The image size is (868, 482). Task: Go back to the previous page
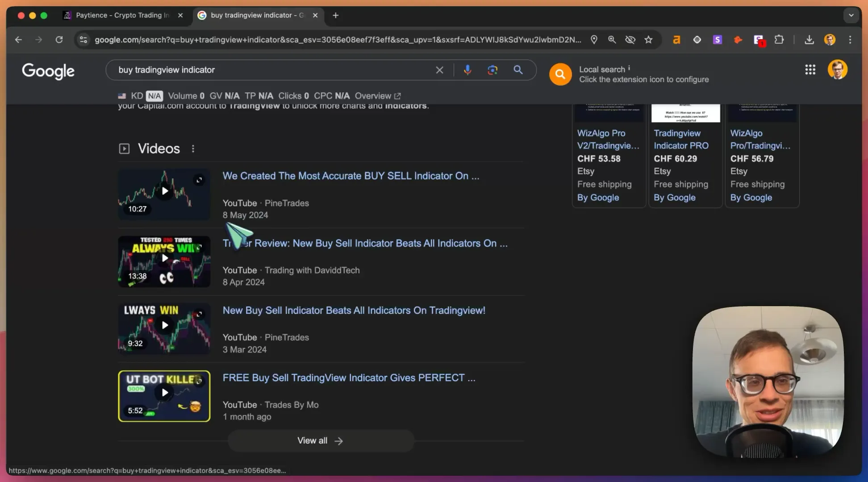18,40
